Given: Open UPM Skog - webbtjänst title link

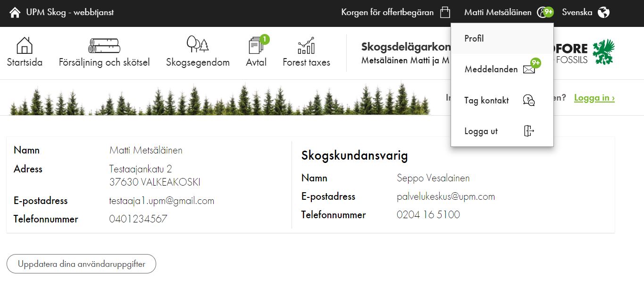Looking at the screenshot, I should pos(70,13).
